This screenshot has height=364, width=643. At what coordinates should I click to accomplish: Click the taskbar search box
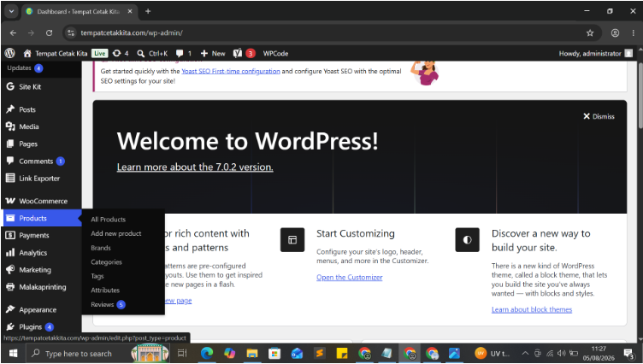98,354
